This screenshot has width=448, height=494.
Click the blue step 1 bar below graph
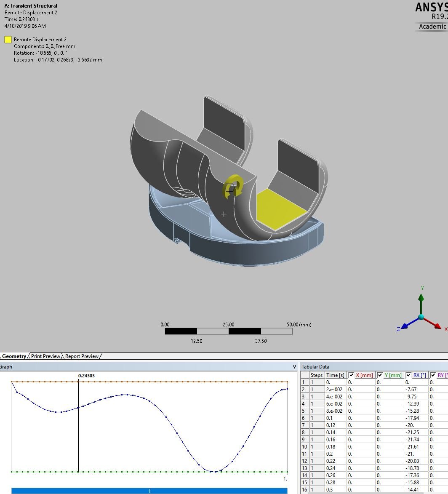[x=149, y=491]
